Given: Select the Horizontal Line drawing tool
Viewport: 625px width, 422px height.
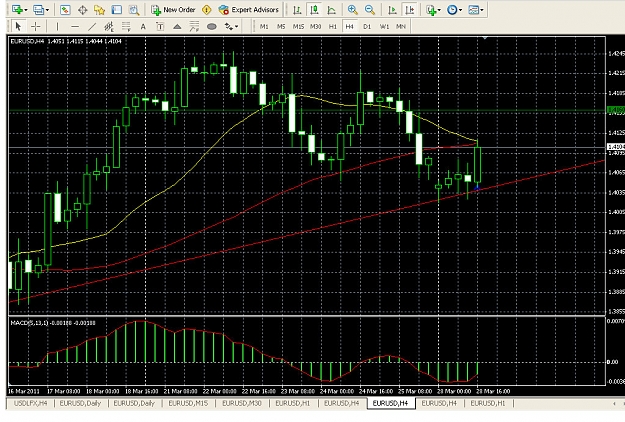Looking at the screenshot, I should (75, 27).
